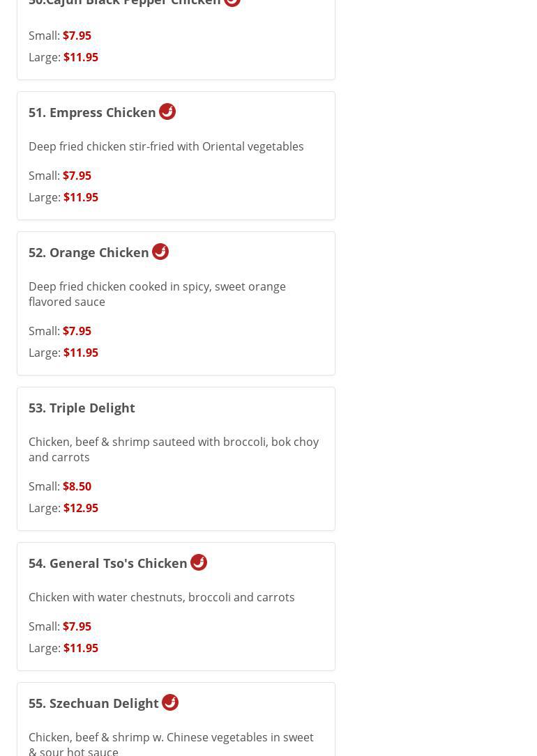The image size is (537, 756).
Task: Select the 52. Orange Chicken title
Action: (89, 252)
